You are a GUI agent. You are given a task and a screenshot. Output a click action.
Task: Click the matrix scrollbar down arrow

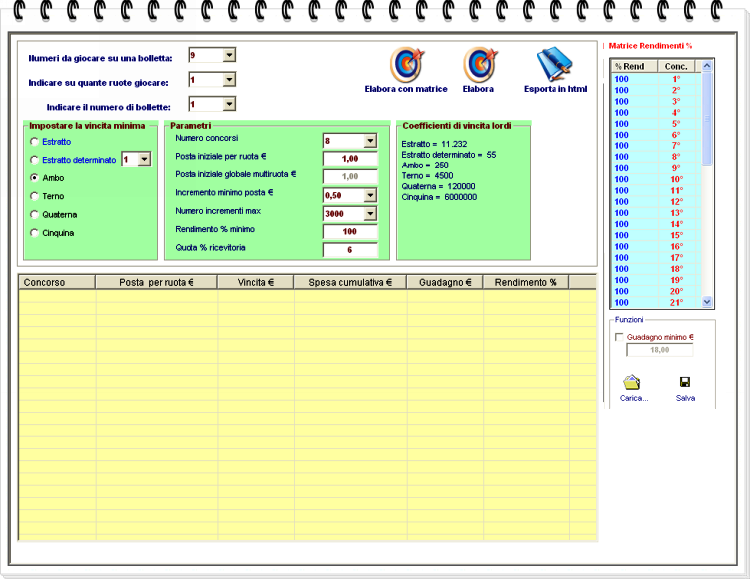pos(707,302)
